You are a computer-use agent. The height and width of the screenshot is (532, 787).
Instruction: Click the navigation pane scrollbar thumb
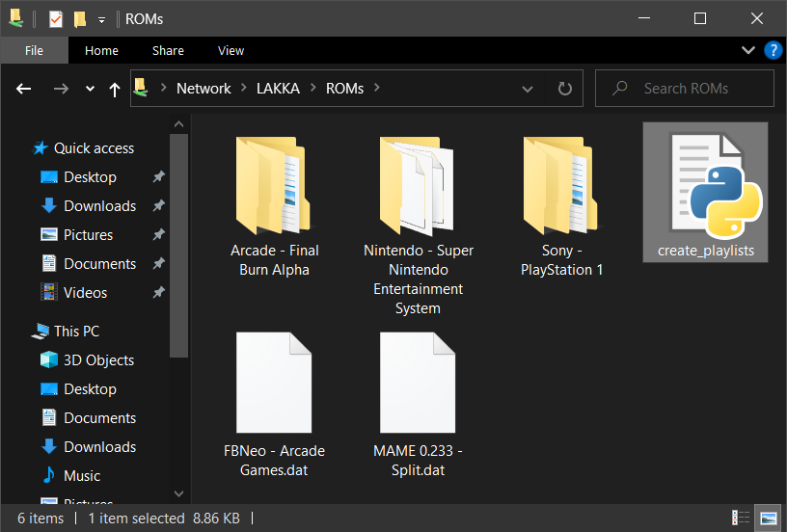178,246
